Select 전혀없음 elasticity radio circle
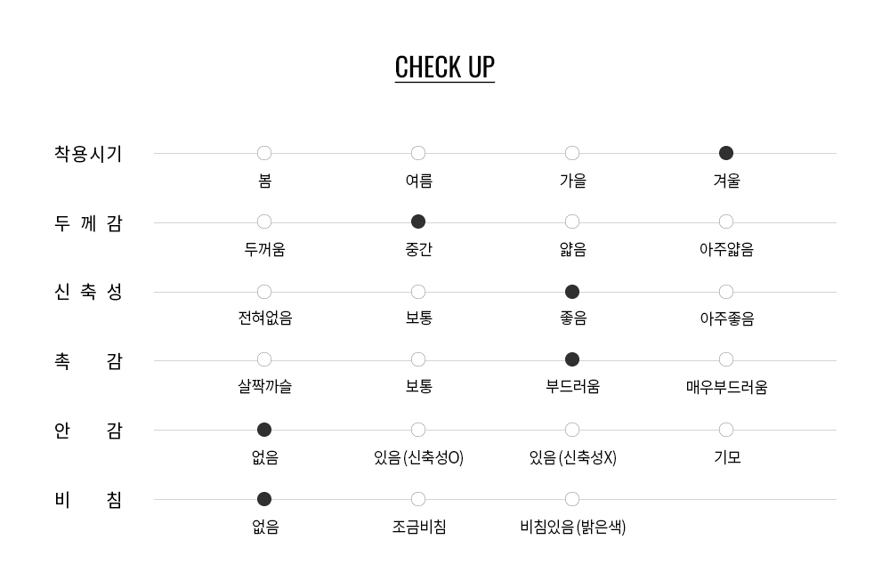The image size is (890, 588). click(x=264, y=292)
